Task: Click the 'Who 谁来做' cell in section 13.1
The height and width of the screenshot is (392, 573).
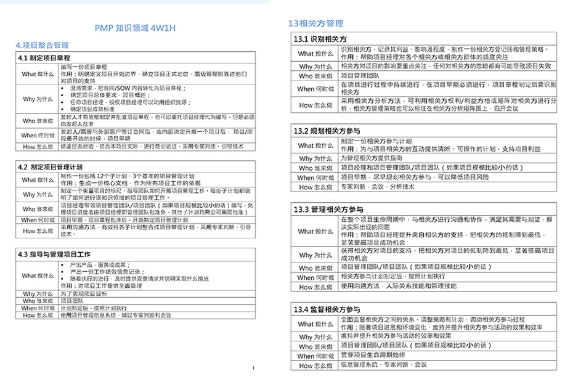Action: click(x=315, y=76)
